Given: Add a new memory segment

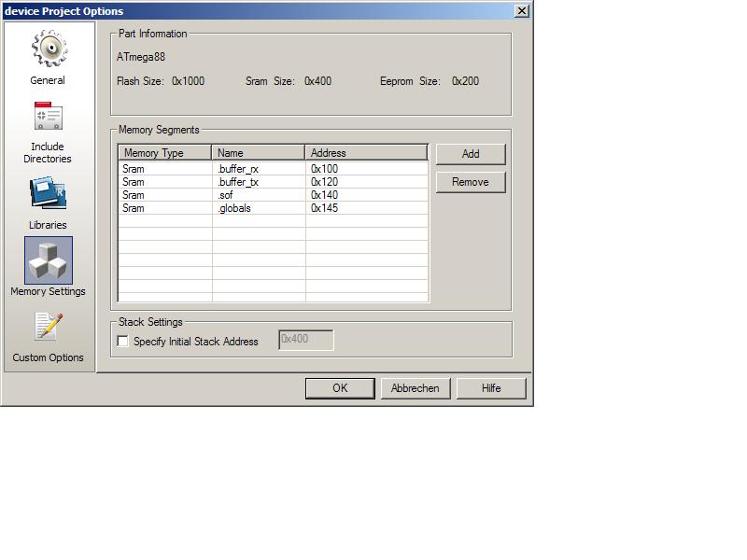Looking at the screenshot, I should click(x=471, y=154).
